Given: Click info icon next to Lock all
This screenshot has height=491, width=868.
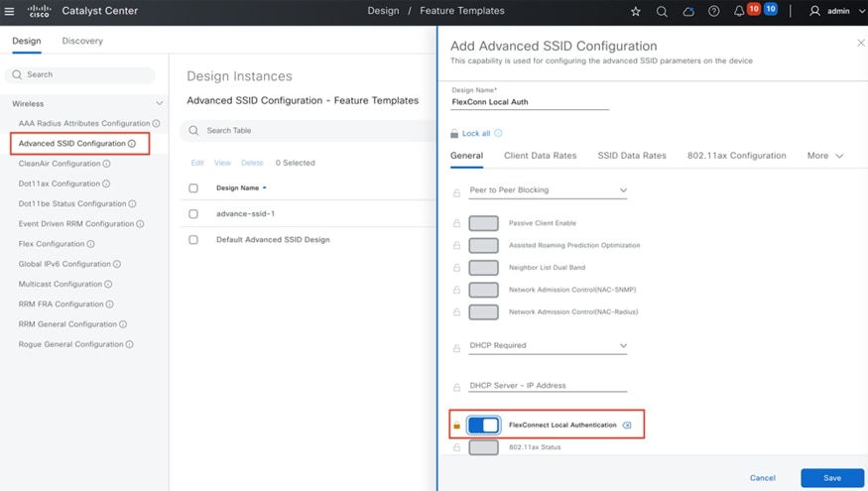Looking at the screenshot, I should pos(498,133).
